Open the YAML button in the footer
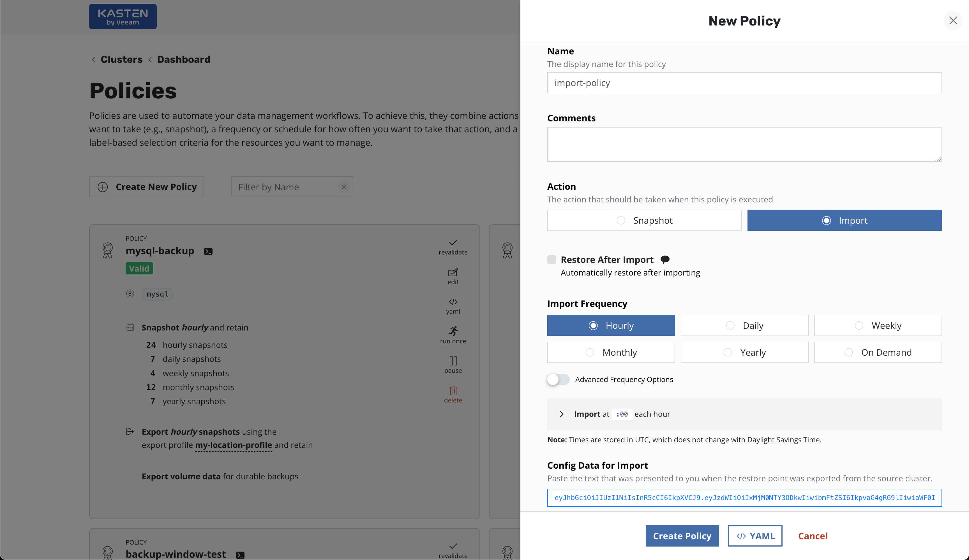The width and height of the screenshot is (969, 560). click(x=755, y=536)
